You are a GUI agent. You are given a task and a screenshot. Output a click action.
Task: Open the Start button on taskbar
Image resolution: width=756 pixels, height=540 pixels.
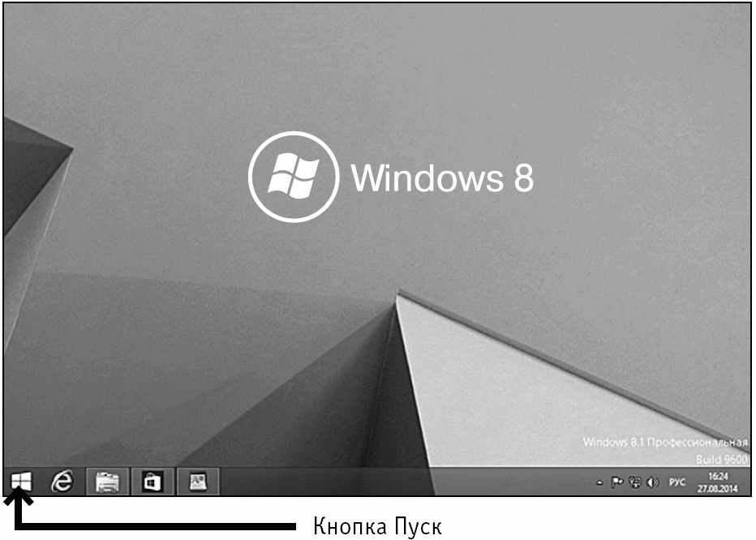coord(21,481)
